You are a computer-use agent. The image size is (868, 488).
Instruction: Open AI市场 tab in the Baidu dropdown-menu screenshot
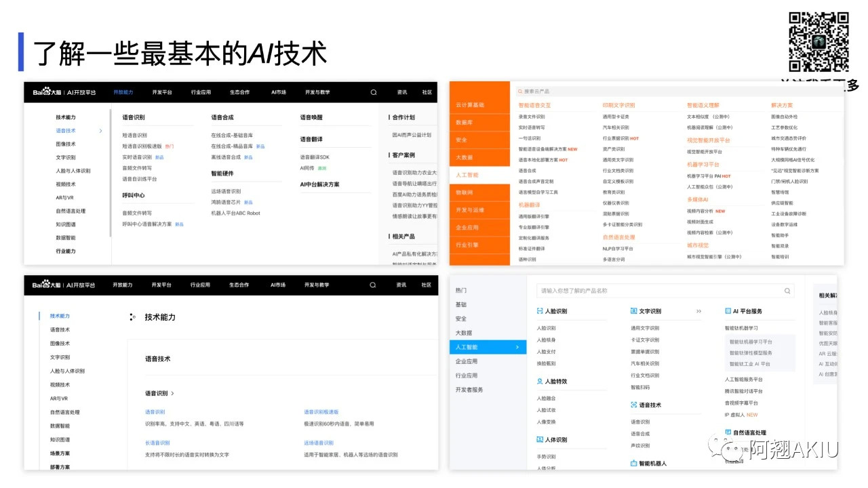coord(279,92)
